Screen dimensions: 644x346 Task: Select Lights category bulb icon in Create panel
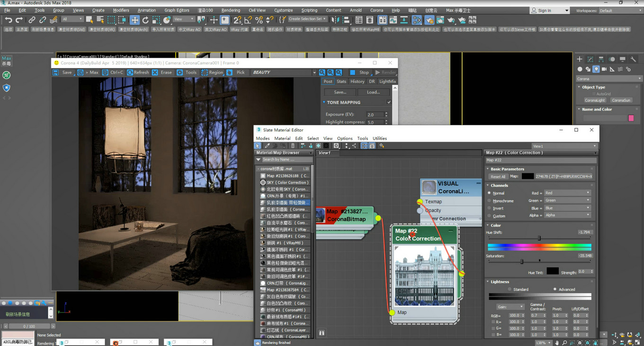click(x=596, y=69)
